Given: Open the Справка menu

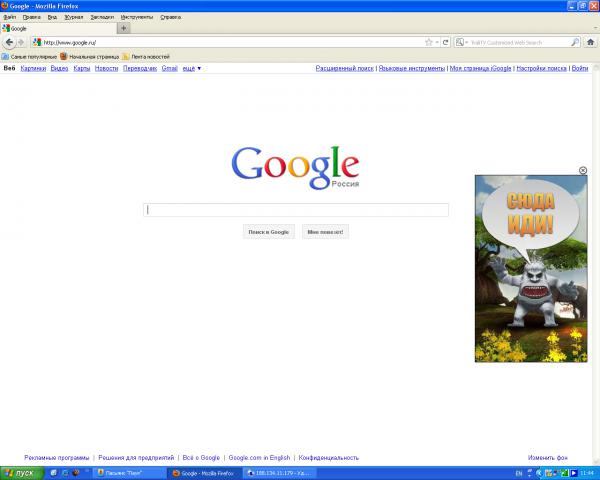Looking at the screenshot, I should pos(170,17).
